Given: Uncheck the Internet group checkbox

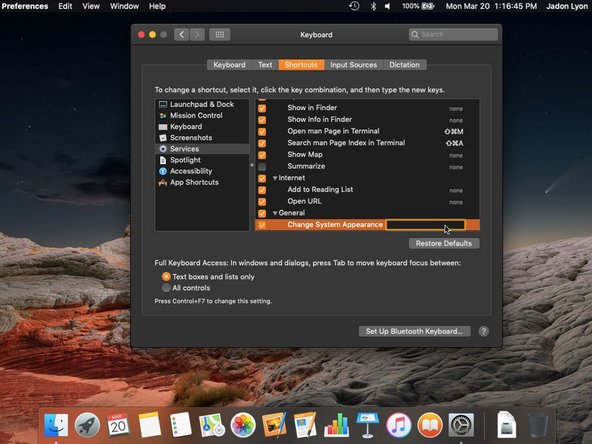Looking at the screenshot, I should tap(262, 178).
